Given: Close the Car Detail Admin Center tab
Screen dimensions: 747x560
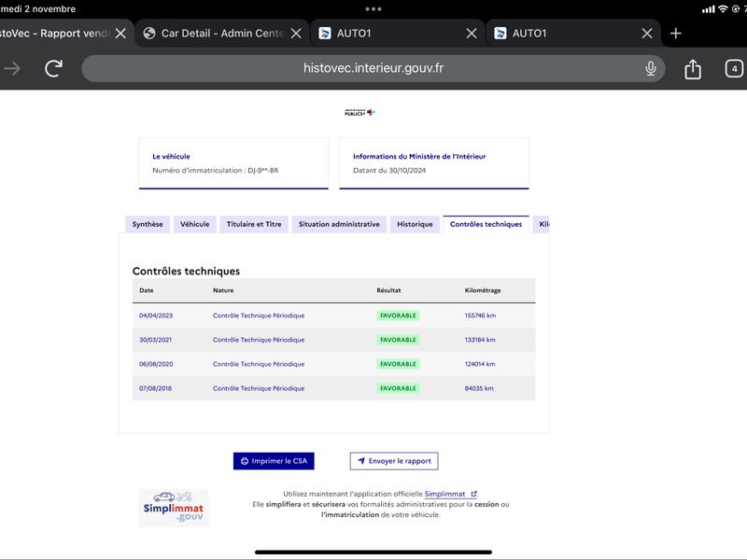Looking at the screenshot, I should tap(296, 34).
